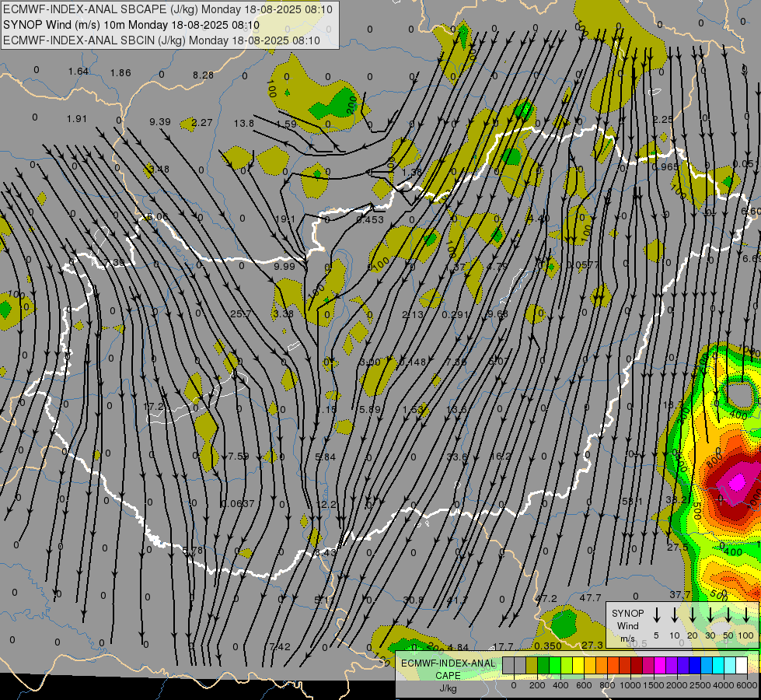Select the dark red CAPE legend swatch

[x=637, y=666]
